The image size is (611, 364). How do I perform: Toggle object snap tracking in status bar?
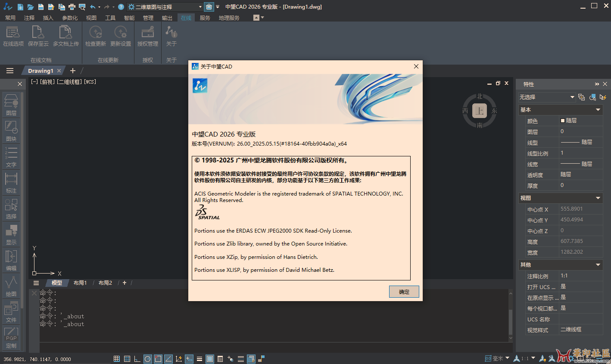(x=168, y=359)
